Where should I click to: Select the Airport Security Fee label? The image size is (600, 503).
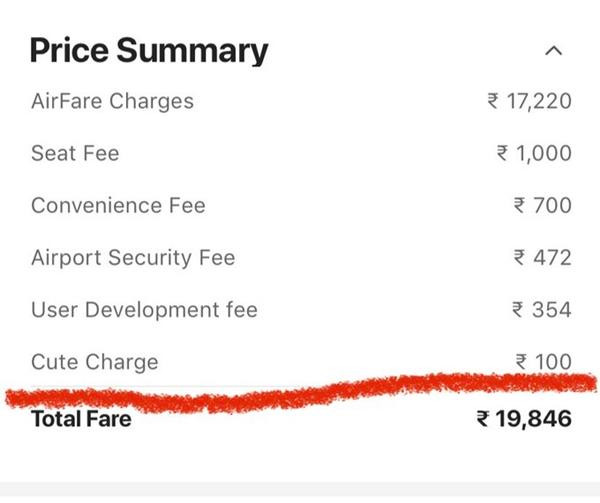click(x=133, y=257)
